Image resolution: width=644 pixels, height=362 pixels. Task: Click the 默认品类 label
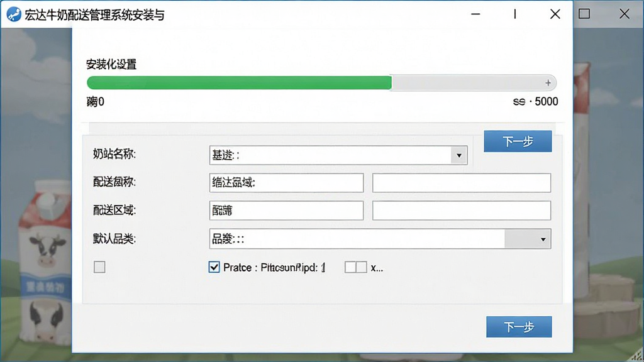(x=114, y=238)
